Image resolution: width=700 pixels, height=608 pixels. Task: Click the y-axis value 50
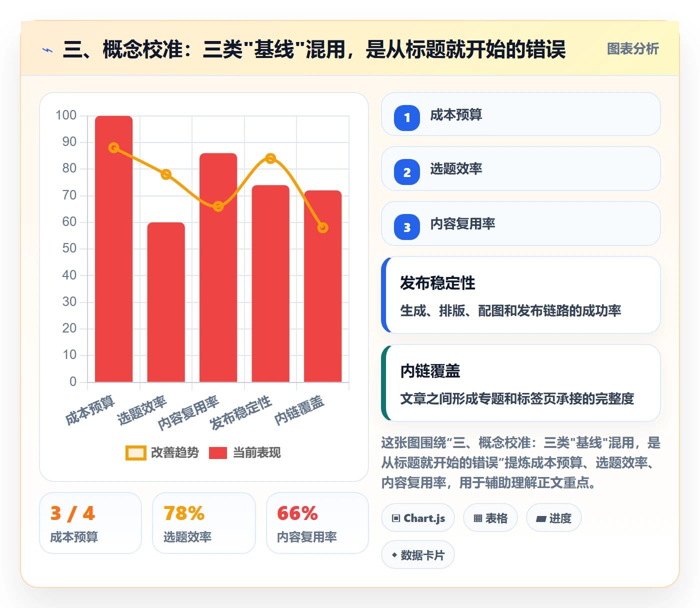pyautogui.click(x=69, y=248)
